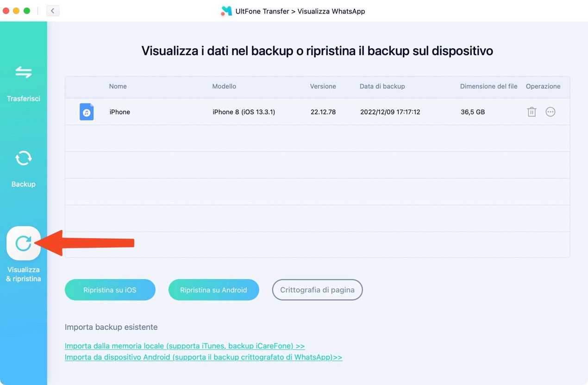Click the UltFone Transfer logo icon
Image resolution: width=588 pixels, height=385 pixels.
pos(226,11)
